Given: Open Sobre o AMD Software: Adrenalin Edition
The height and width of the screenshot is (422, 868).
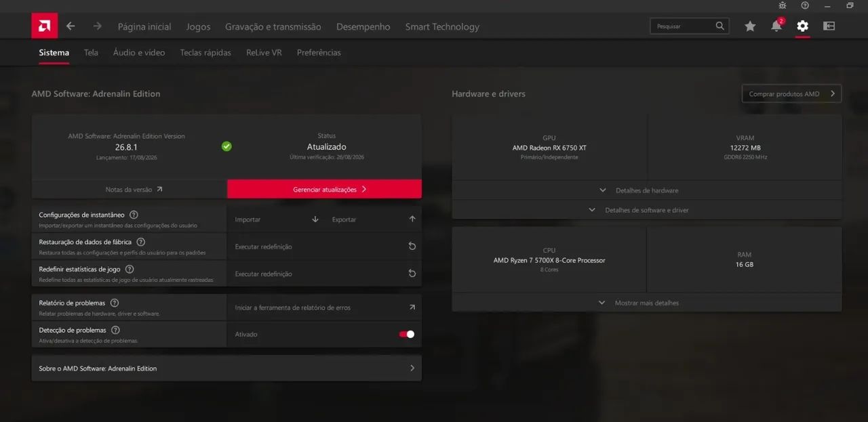Looking at the screenshot, I should click(226, 368).
